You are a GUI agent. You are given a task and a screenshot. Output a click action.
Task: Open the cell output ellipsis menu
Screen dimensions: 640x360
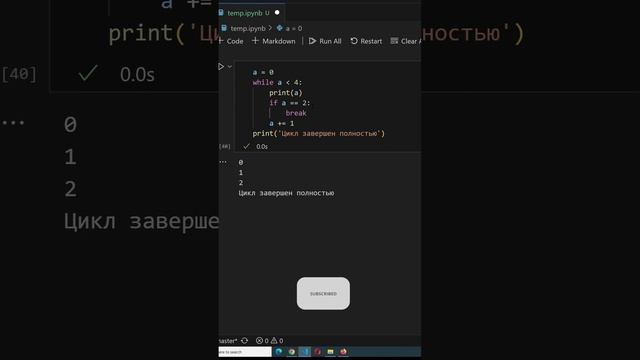[x=223, y=162]
